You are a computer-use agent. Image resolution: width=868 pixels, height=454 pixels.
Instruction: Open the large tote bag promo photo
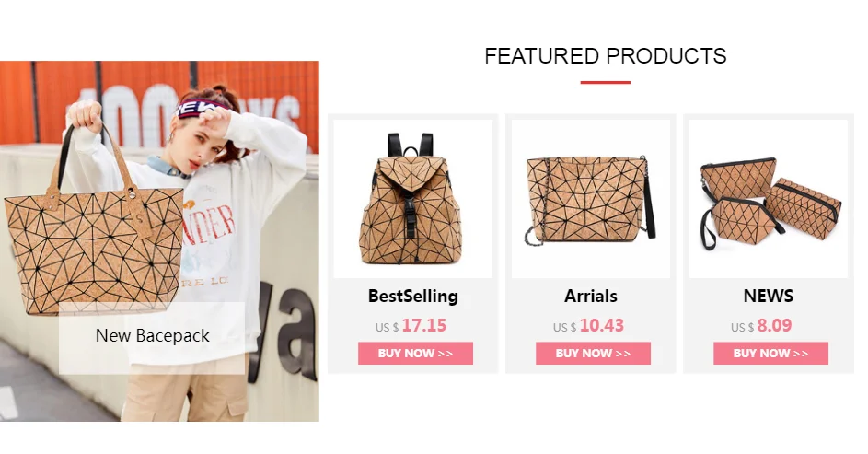(x=159, y=241)
